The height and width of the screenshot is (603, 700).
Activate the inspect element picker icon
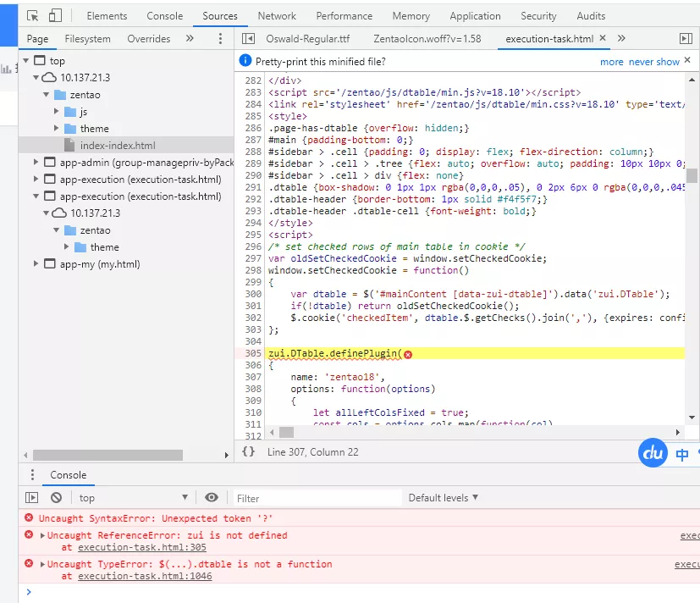point(32,15)
